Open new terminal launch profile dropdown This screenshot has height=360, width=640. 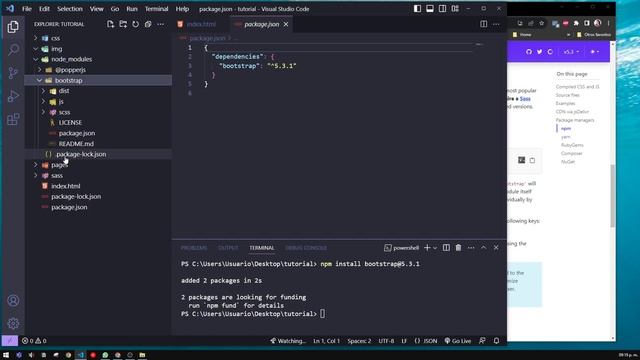click(435, 248)
